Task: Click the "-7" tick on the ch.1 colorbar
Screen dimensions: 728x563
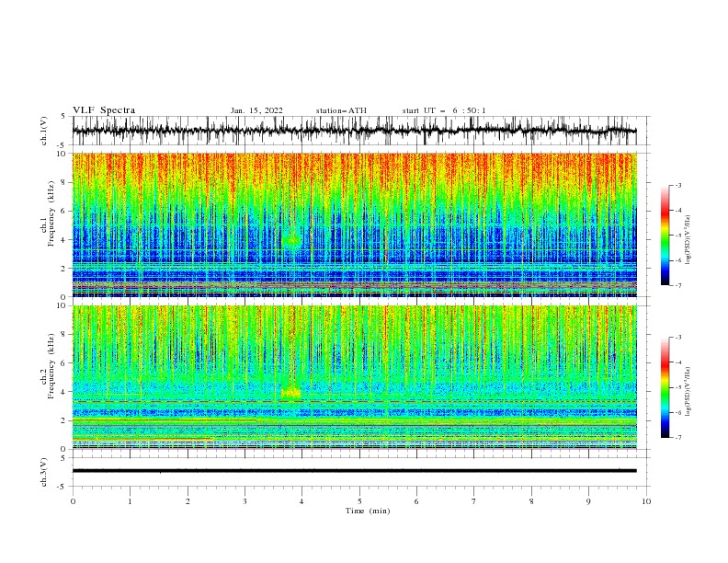Action: pos(678,285)
